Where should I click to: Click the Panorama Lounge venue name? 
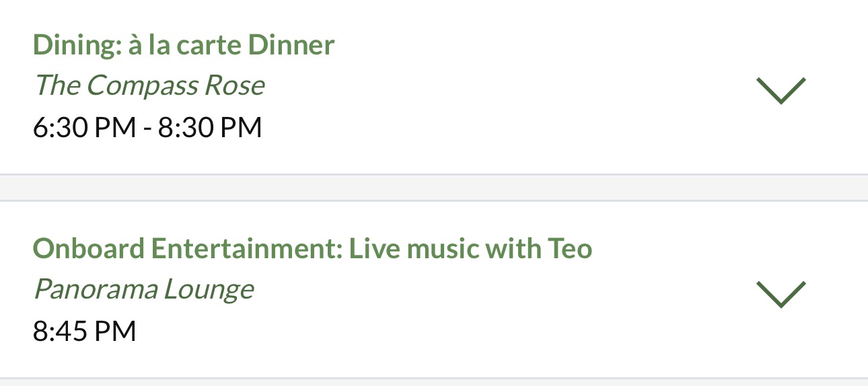pos(143,289)
